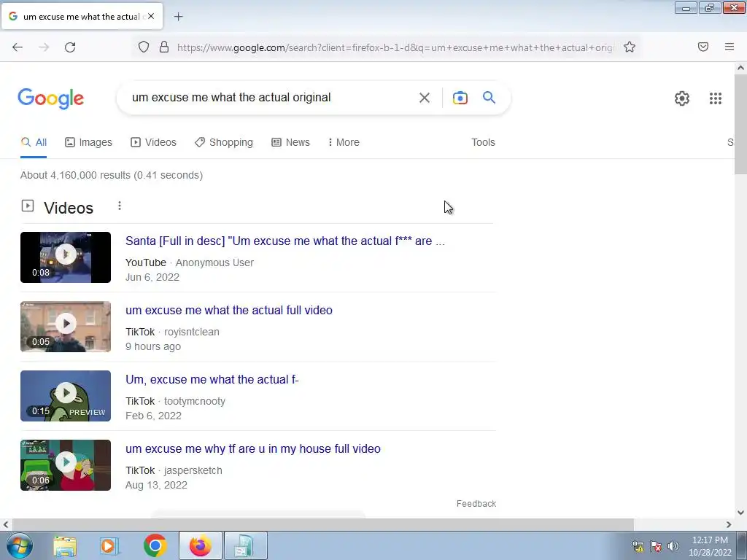Search by image with camera icon
Image resolution: width=747 pixels, height=560 pixels.
point(460,98)
